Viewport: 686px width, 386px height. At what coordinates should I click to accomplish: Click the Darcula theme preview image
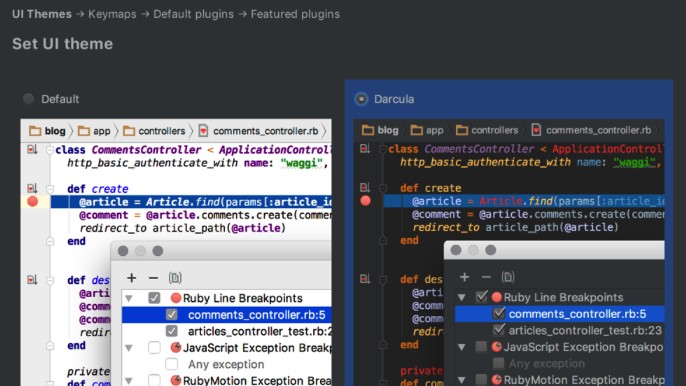pyautogui.click(x=509, y=252)
